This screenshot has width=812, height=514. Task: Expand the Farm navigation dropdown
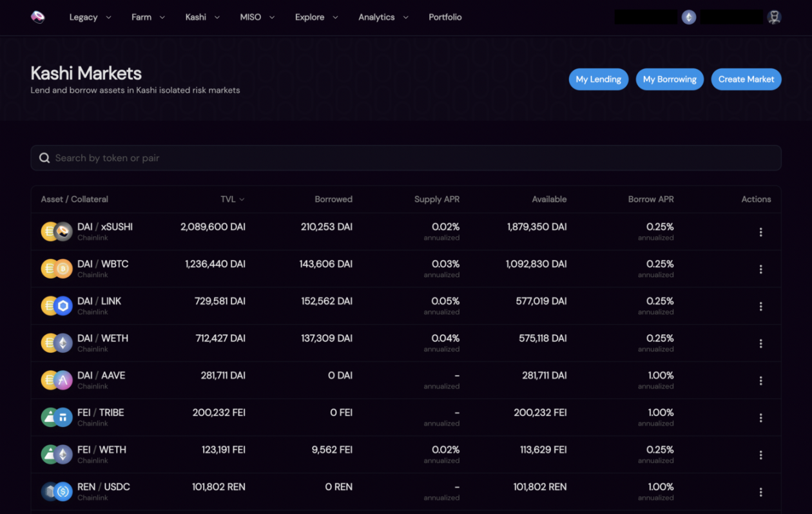point(148,17)
